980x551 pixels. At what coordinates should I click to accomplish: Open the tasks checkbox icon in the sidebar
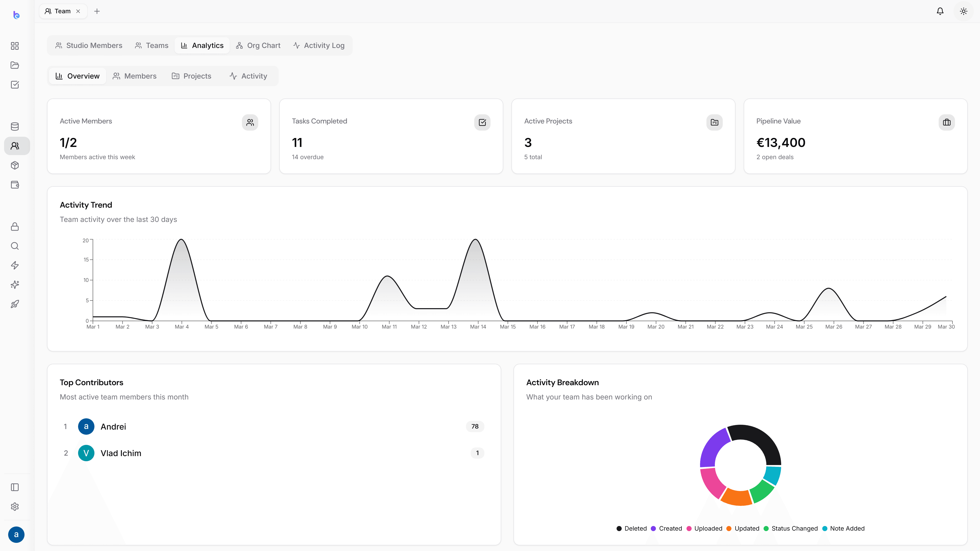click(x=15, y=84)
